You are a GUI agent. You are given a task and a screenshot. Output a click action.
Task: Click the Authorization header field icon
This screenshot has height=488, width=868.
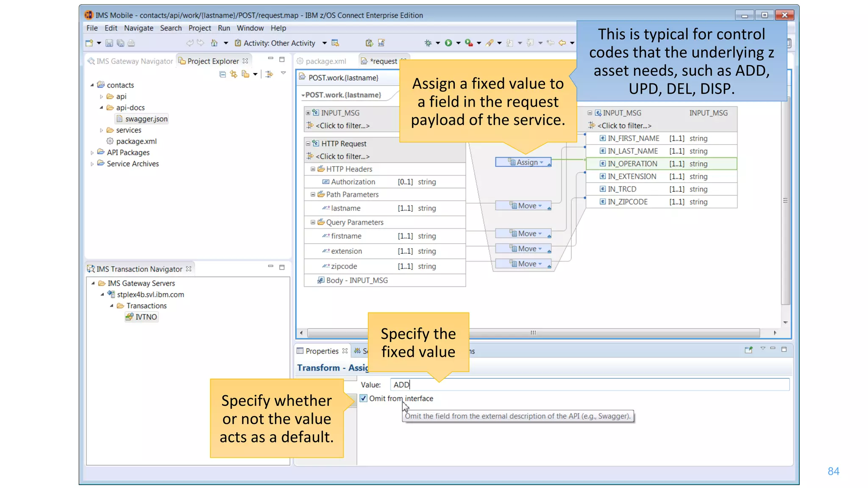click(x=325, y=182)
